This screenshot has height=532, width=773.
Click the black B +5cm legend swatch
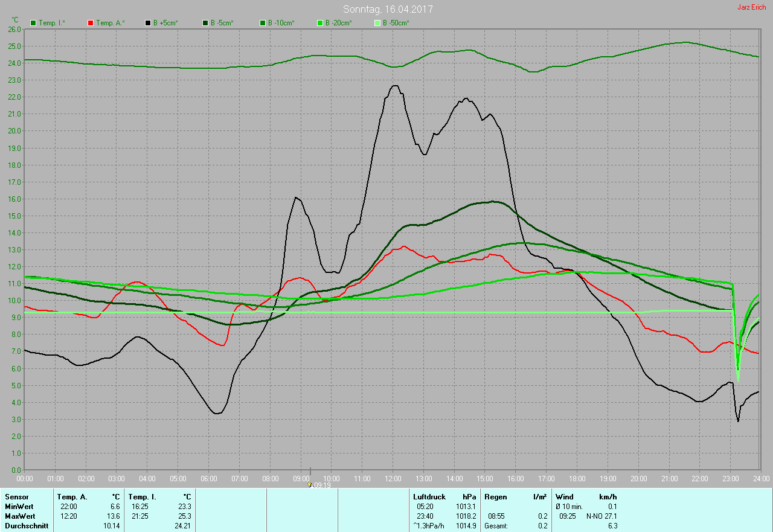(148, 23)
